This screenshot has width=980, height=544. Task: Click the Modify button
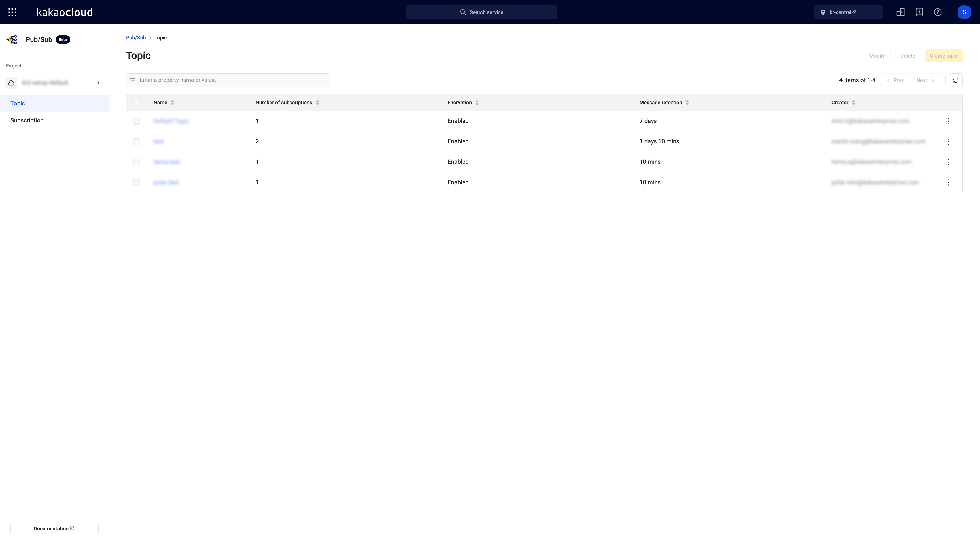point(877,56)
